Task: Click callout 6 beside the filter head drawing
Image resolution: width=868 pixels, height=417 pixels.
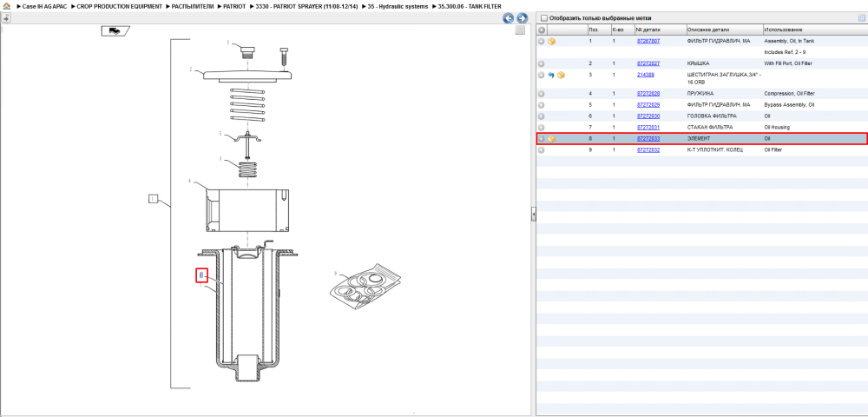Action: pyautogui.click(x=189, y=181)
